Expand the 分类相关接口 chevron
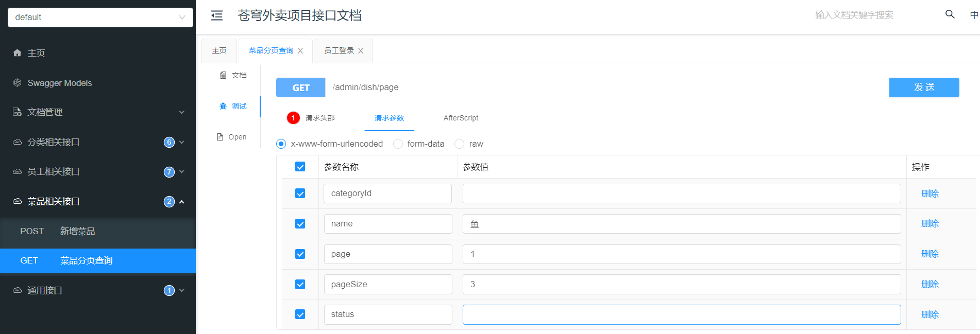Image resolution: width=980 pixels, height=334 pixels. coord(181,142)
